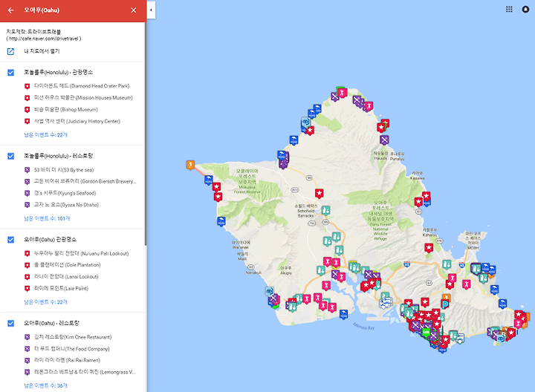Click the 53 By the sea purple icon

click(x=27, y=170)
